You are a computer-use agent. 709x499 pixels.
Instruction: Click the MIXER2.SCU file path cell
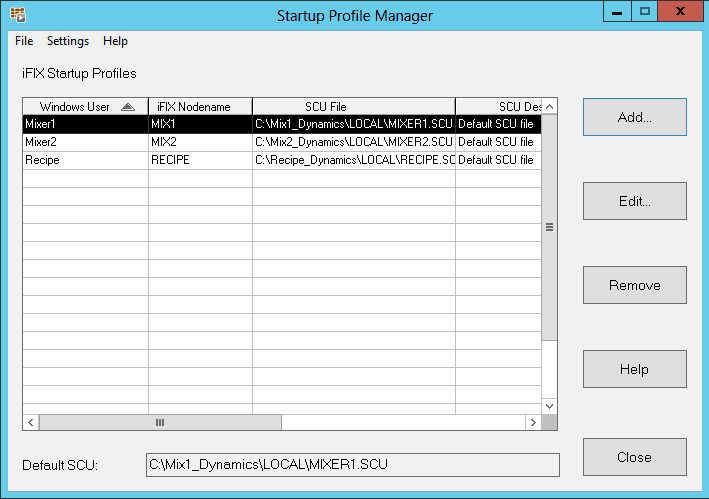coord(354,142)
